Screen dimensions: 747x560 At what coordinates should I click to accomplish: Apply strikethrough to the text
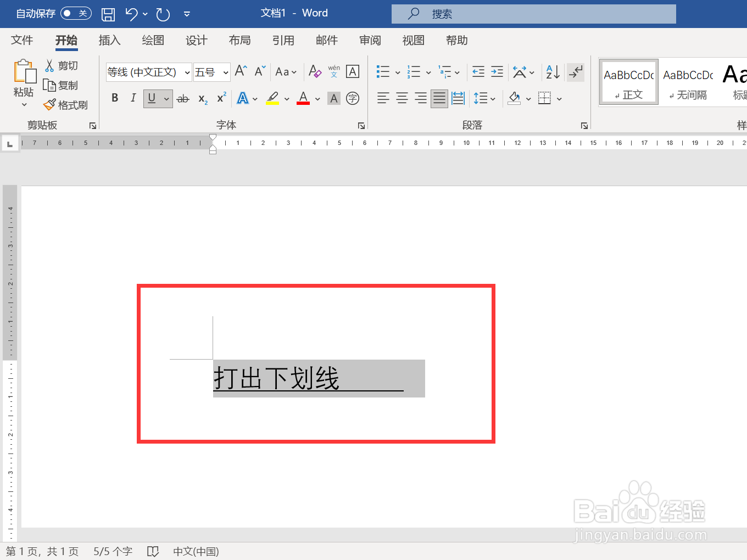pyautogui.click(x=183, y=98)
